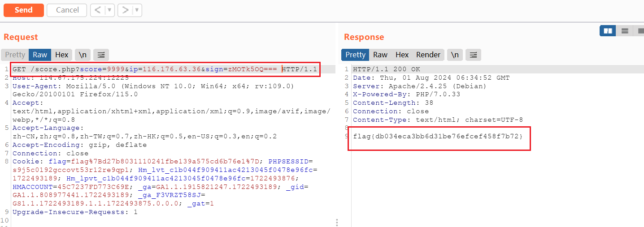Open history dropdown next to back arrow
644x227 pixels.
click(110, 10)
